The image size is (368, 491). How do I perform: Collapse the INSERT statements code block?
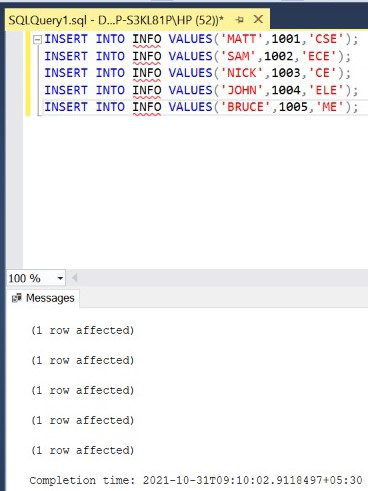coord(38,40)
